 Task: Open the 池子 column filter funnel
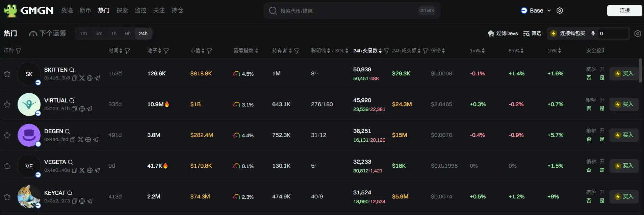[x=166, y=51]
